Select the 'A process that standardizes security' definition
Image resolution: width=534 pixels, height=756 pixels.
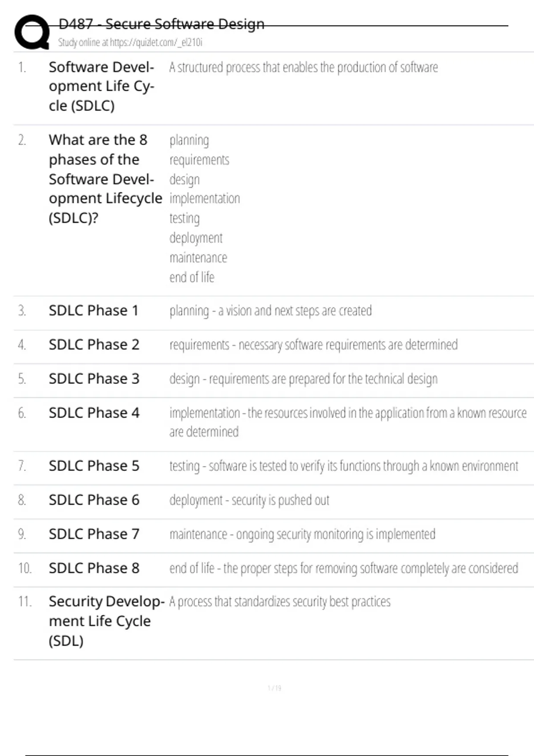(x=280, y=602)
